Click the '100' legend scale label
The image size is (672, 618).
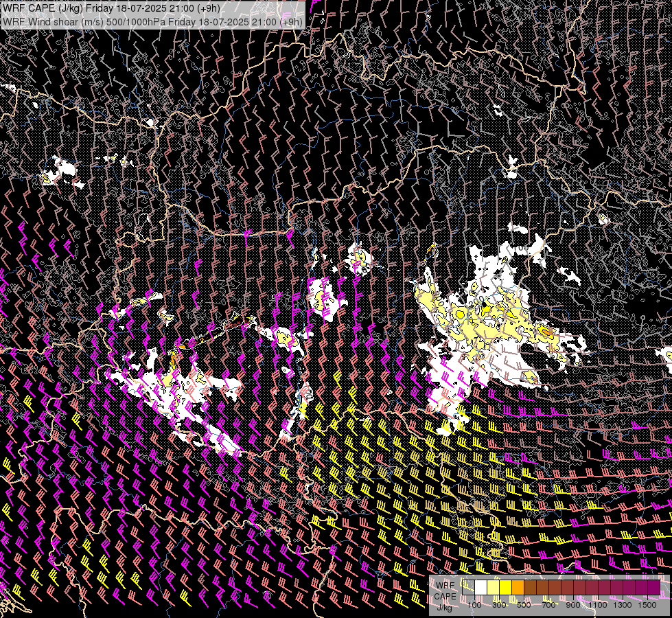[x=474, y=605]
